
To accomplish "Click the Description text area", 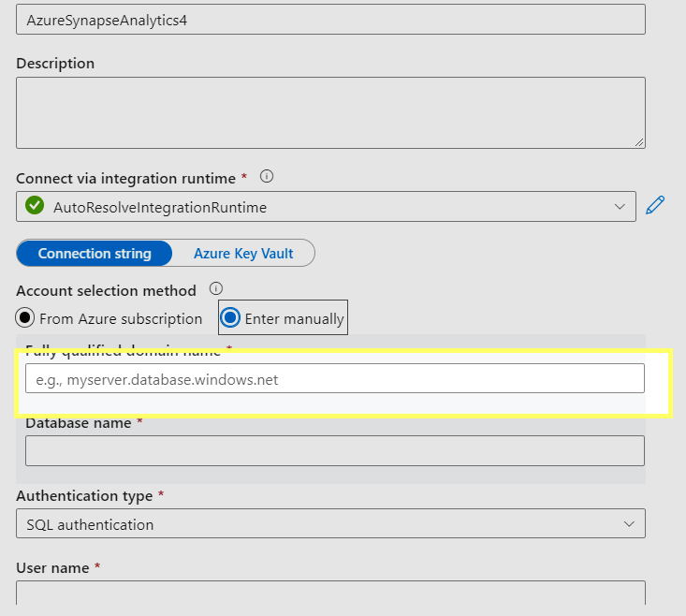I will pos(330,113).
